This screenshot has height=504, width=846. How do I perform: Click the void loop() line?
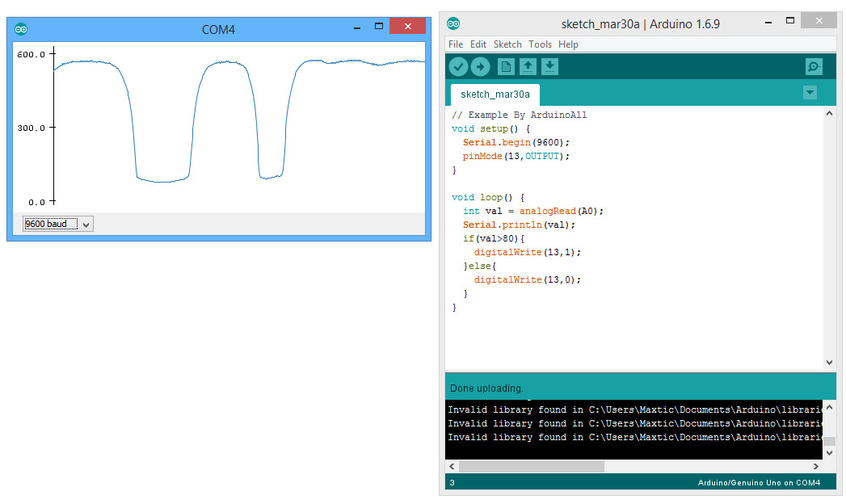click(x=488, y=197)
